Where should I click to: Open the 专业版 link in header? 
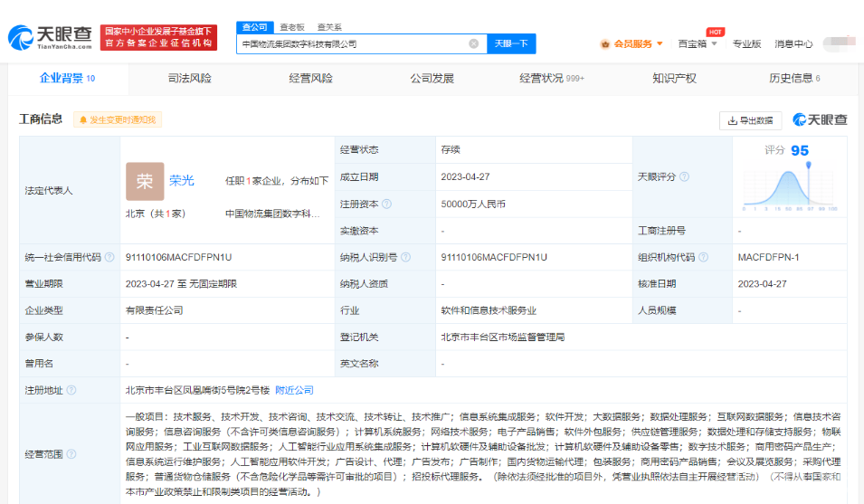tap(746, 44)
